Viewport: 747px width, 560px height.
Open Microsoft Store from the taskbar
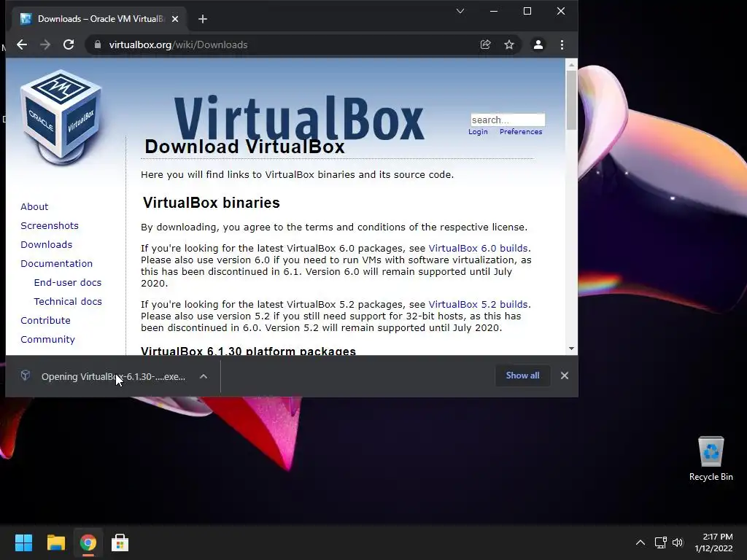[120, 542]
